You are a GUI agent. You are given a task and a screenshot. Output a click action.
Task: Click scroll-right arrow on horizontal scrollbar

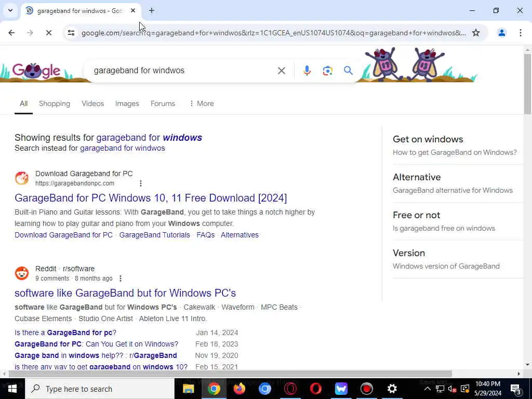(x=519, y=374)
